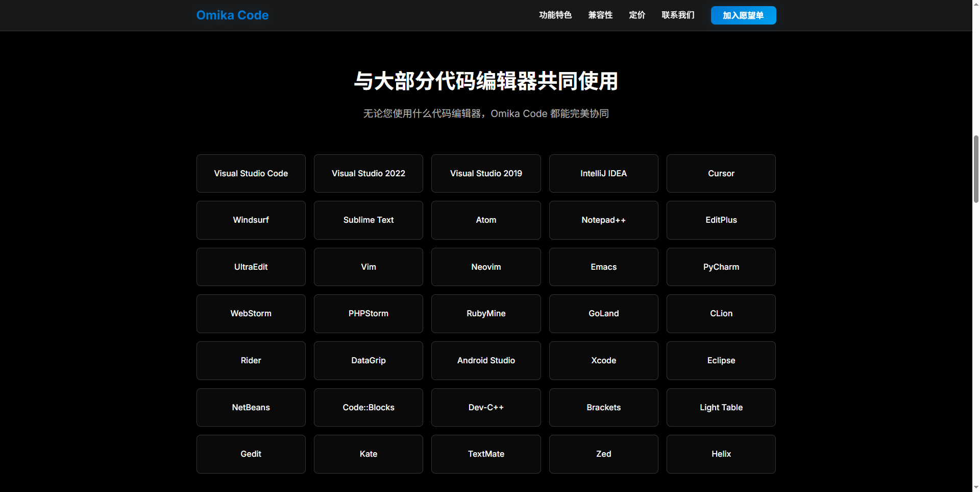Click the Sublime Text card
This screenshot has height=492, width=980.
click(x=368, y=220)
